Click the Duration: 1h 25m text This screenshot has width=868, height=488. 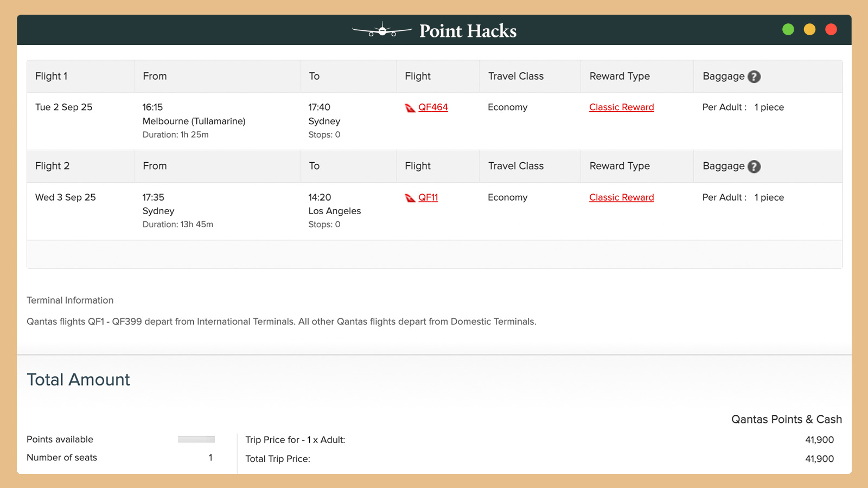point(176,134)
